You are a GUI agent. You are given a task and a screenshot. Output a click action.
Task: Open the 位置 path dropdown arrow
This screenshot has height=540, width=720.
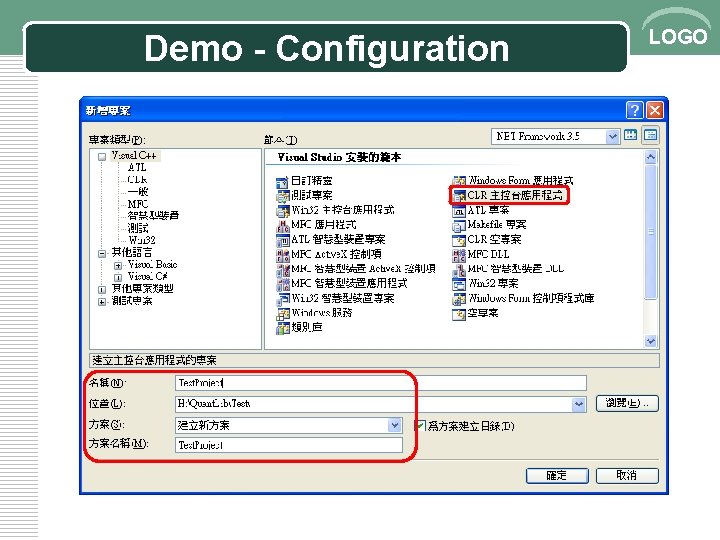point(579,405)
